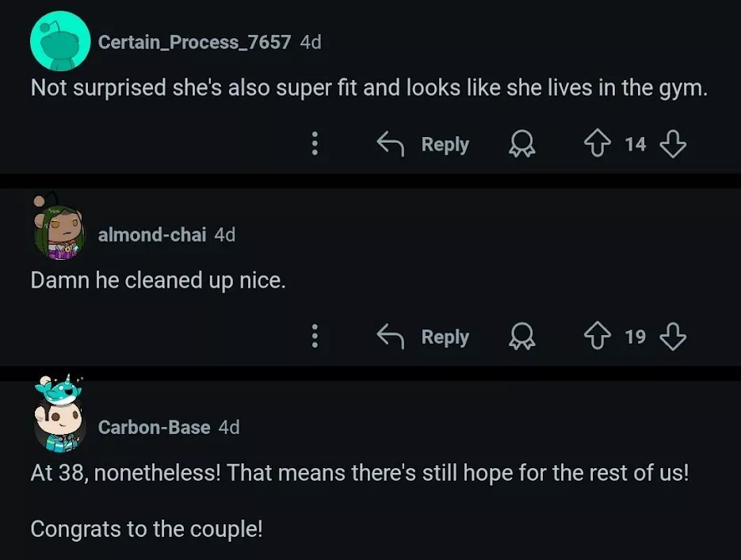Visit almond-chai's profile via username
The height and width of the screenshot is (560, 741).
click(152, 234)
